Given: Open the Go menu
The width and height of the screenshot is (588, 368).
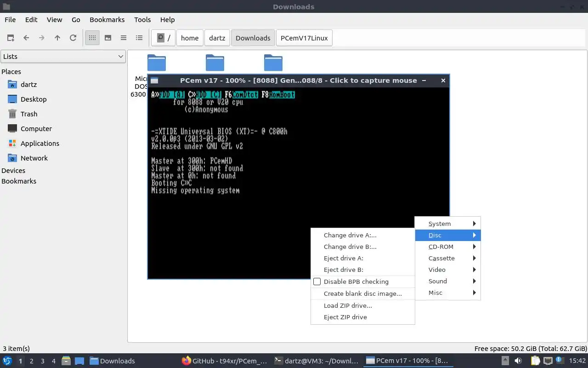Looking at the screenshot, I should coord(76,20).
